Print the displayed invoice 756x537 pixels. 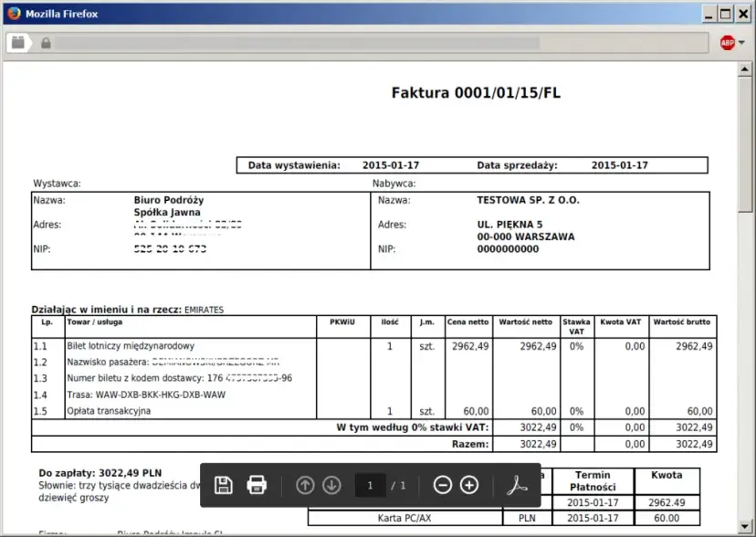point(257,484)
